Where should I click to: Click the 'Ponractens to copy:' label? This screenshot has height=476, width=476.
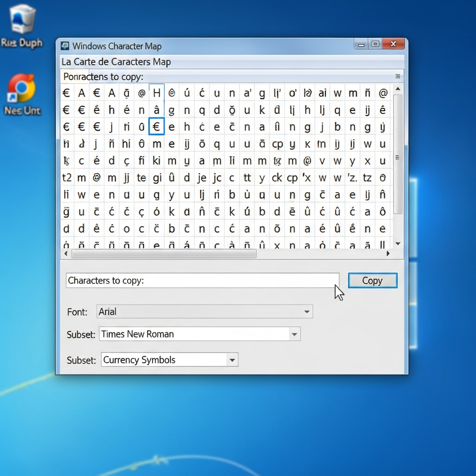pyautogui.click(x=103, y=77)
